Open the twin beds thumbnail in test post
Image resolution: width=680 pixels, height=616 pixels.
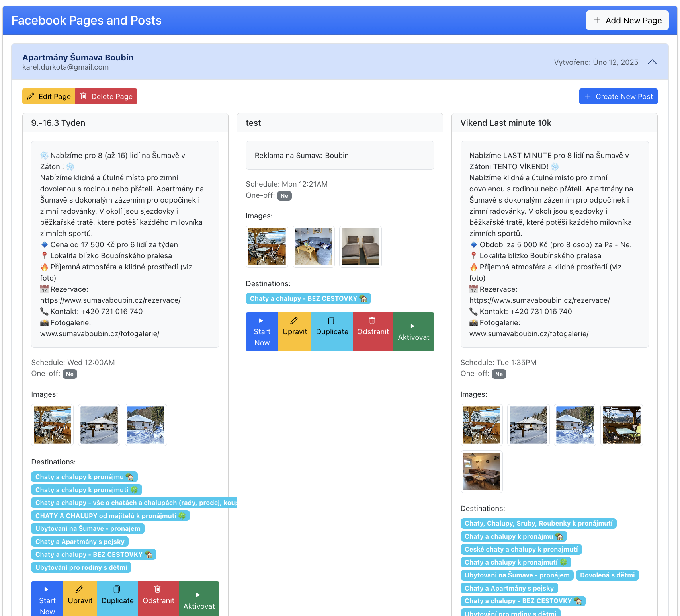pos(360,247)
